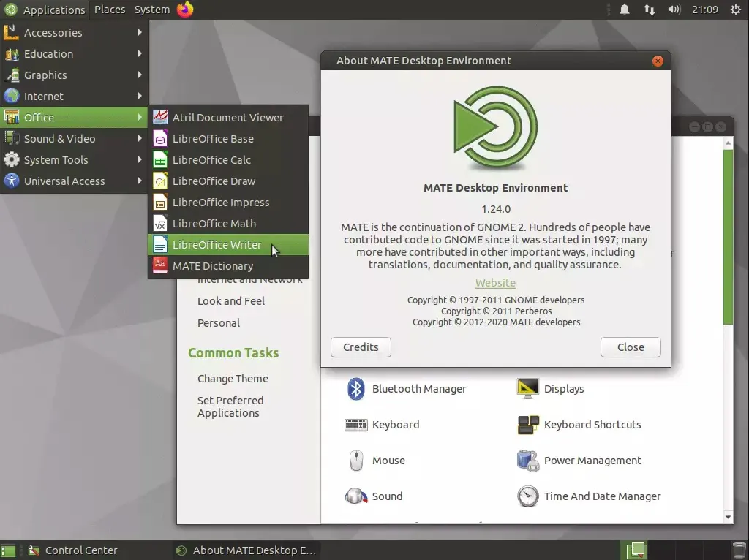Switch to About MATE Desktop taskbar entry

[x=246, y=550]
